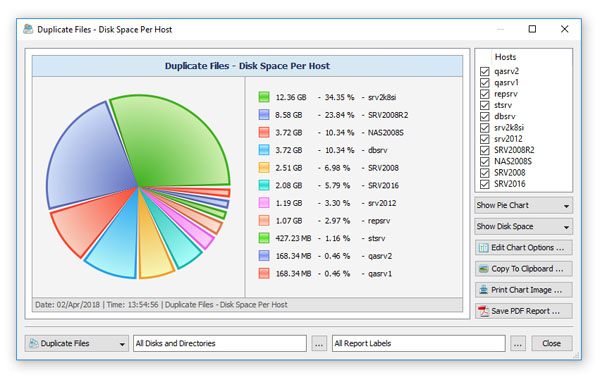This screenshot has height=380, width=600.
Task: Click the Copy To Clipboard icon
Action: pyautogui.click(x=484, y=269)
